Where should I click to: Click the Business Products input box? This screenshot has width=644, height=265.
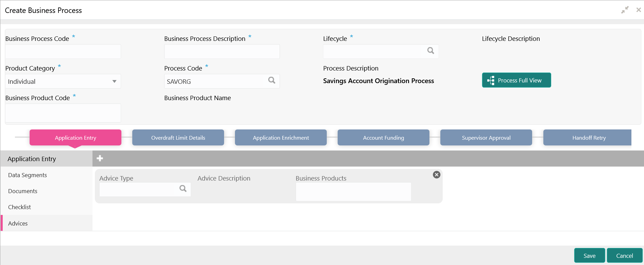[353, 192]
